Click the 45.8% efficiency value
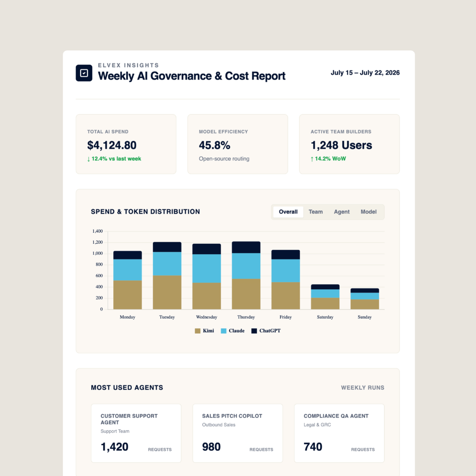The height and width of the screenshot is (476, 476). (214, 145)
